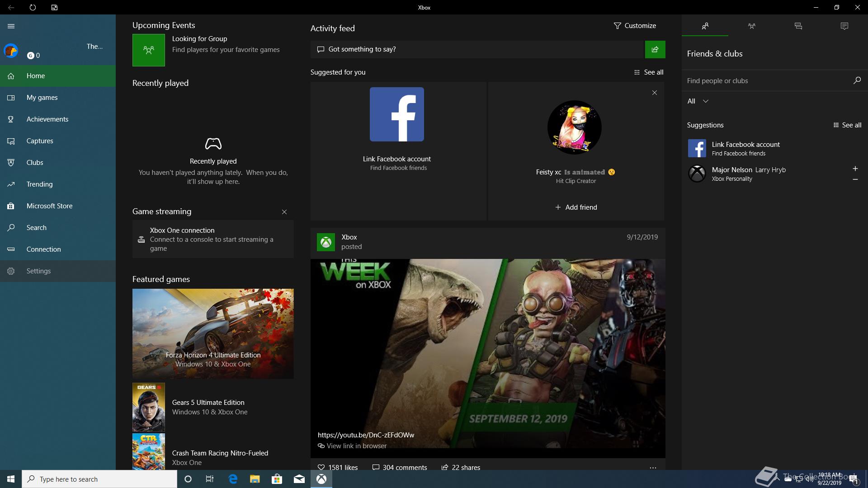
Task: Expand the All filter dropdown
Action: [x=698, y=101]
